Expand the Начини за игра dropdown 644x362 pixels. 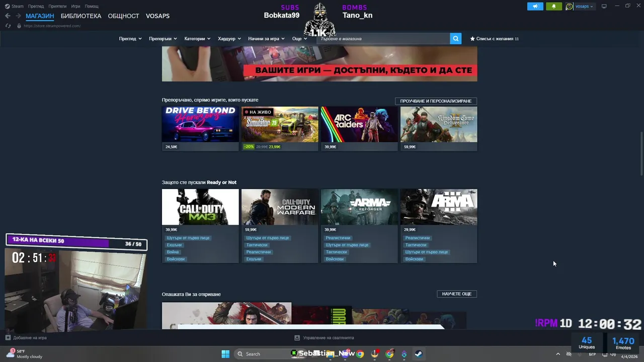[266, 39]
